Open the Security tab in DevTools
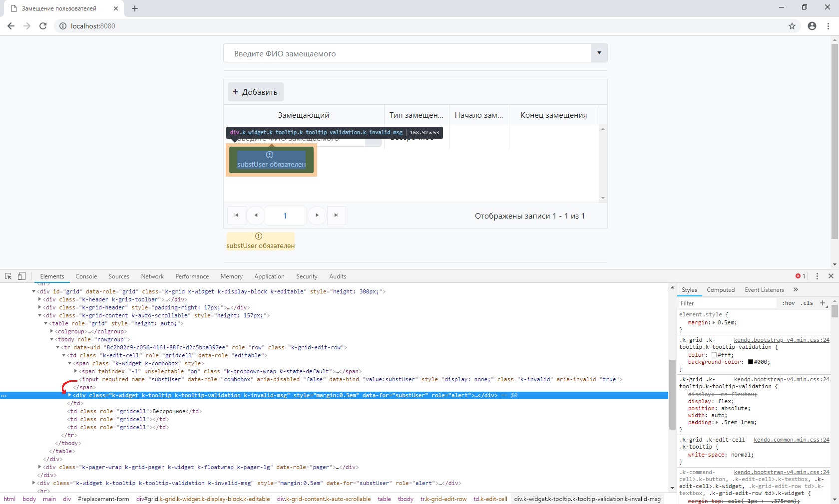The height and width of the screenshot is (504, 839). (307, 276)
